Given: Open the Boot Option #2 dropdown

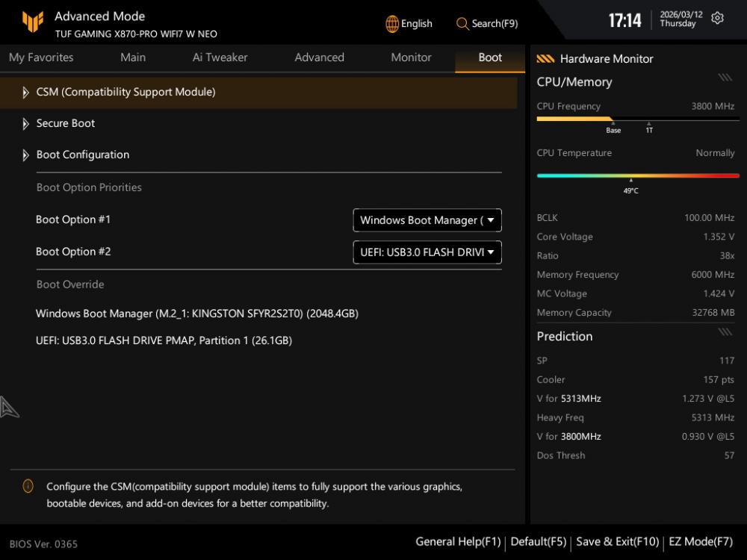Looking at the screenshot, I should (x=427, y=252).
